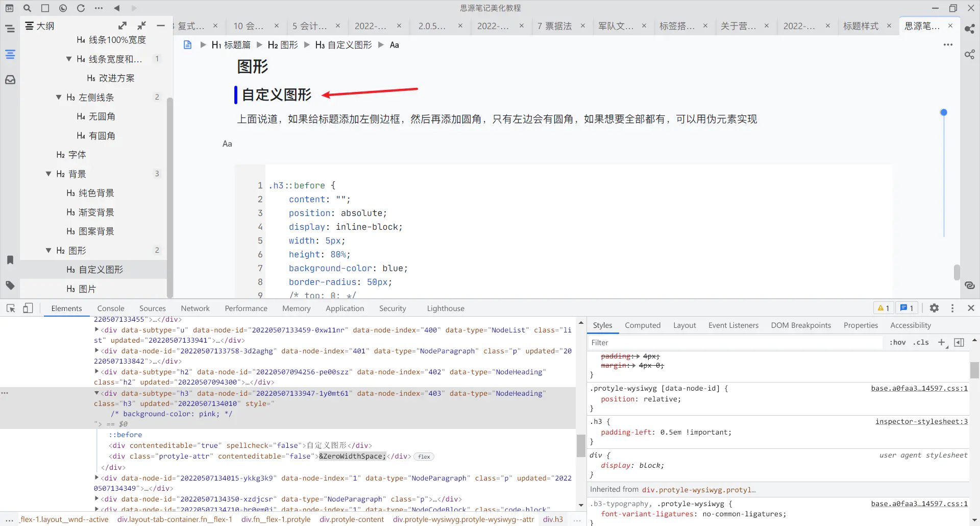Collapse the selected h3 div DOM node
Image resolution: width=980 pixels, height=526 pixels.
click(x=96, y=393)
